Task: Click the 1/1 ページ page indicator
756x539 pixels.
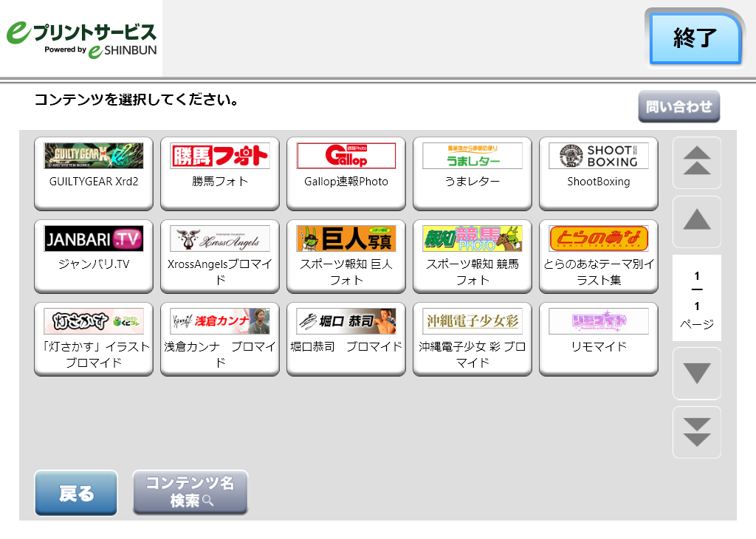Action: 697,298
